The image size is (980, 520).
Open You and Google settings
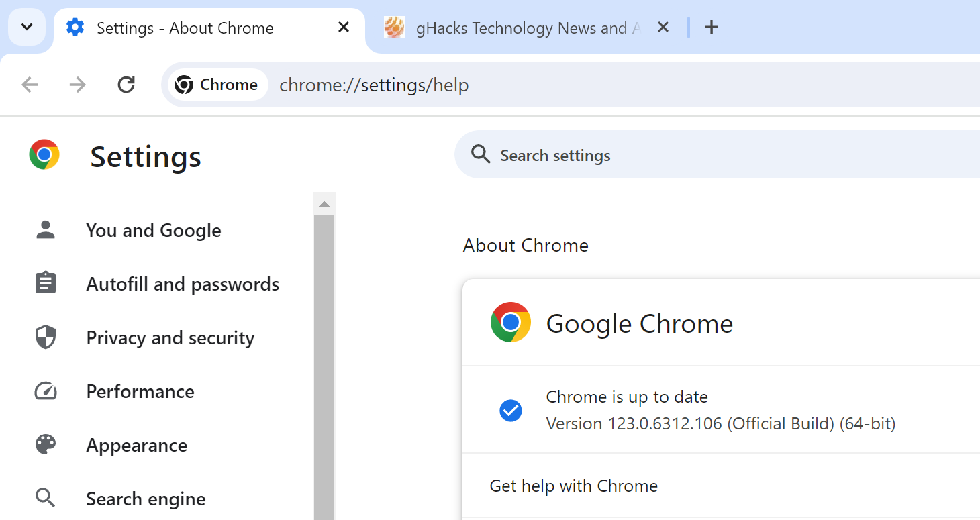(x=154, y=230)
